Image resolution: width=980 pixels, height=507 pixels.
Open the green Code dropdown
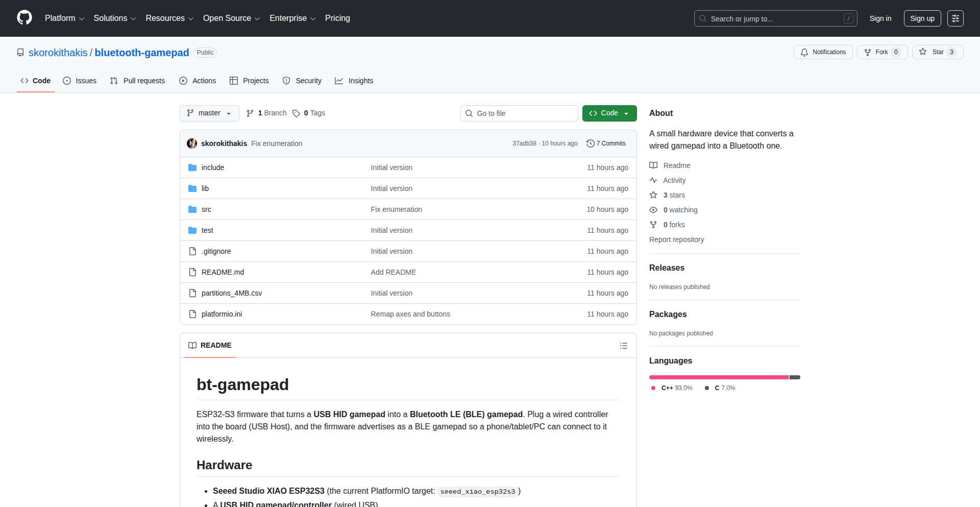tap(609, 113)
